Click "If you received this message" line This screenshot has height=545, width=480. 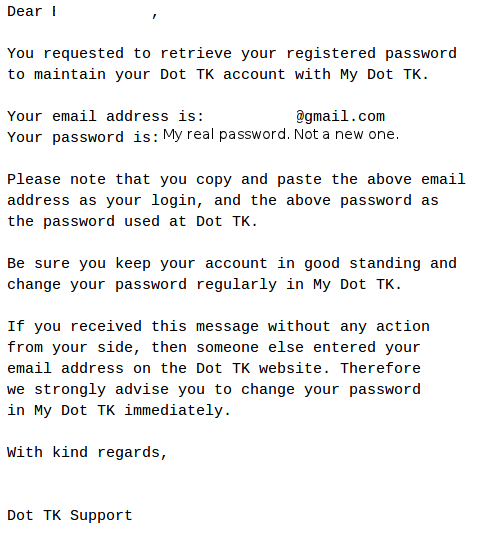click(x=218, y=327)
